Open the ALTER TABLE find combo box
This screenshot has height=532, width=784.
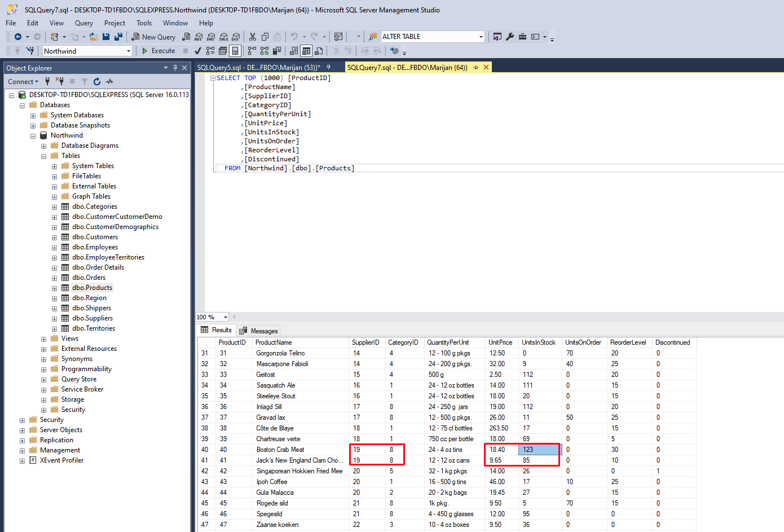[481, 37]
